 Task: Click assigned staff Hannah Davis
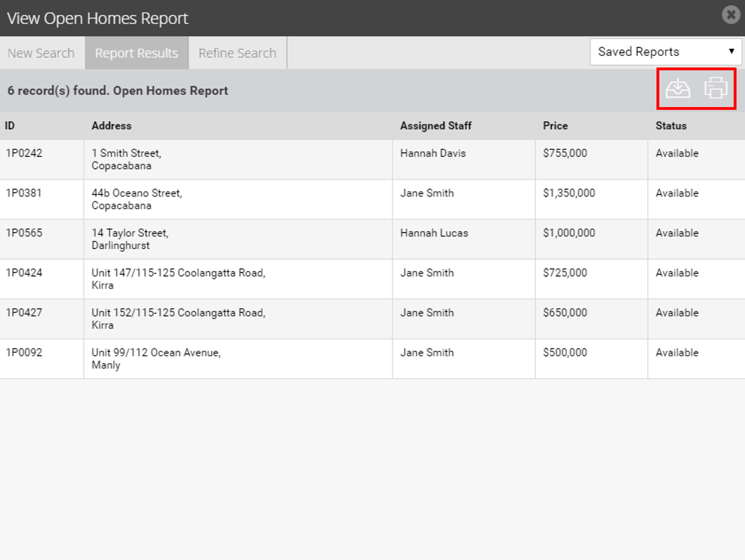coord(433,153)
